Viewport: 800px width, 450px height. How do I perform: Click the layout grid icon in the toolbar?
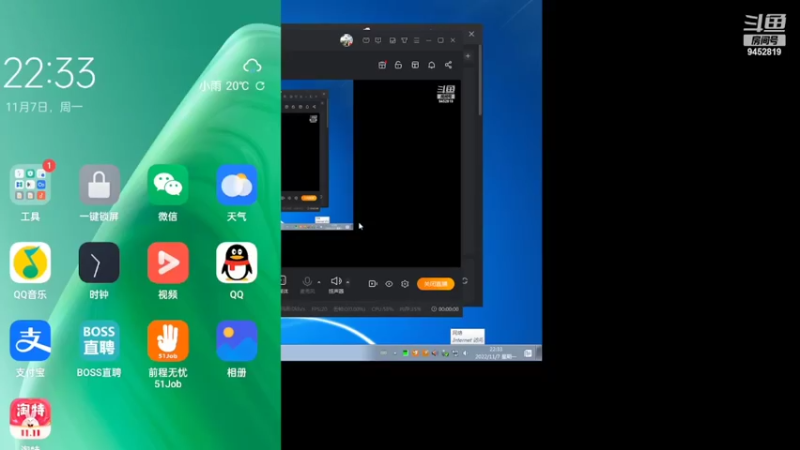(x=415, y=65)
